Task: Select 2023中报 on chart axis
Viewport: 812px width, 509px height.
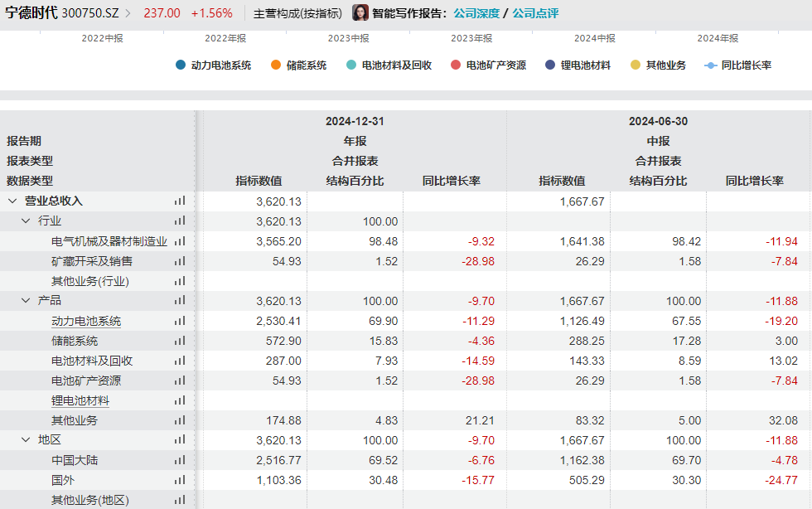Action: click(x=349, y=38)
